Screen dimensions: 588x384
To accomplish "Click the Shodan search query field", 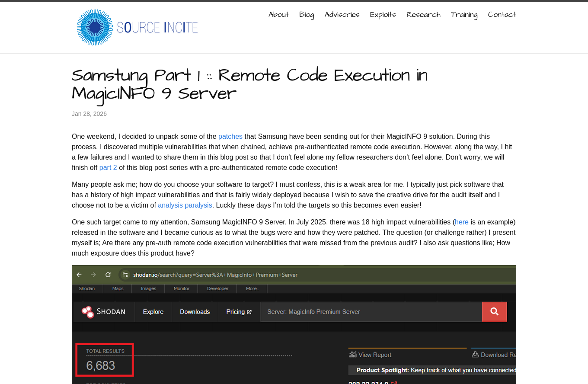I will (371, 312).
